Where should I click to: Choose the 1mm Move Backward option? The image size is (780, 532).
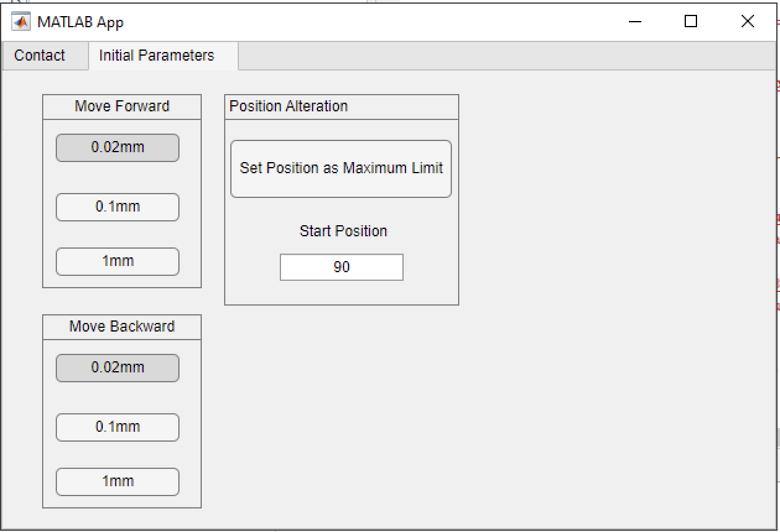click(x=118, y=482)
